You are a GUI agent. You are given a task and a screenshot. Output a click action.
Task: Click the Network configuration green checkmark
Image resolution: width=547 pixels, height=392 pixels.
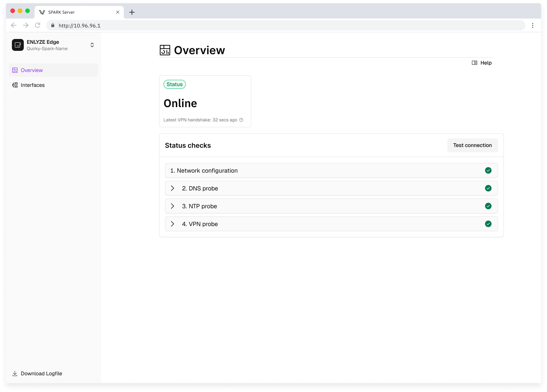488,170
